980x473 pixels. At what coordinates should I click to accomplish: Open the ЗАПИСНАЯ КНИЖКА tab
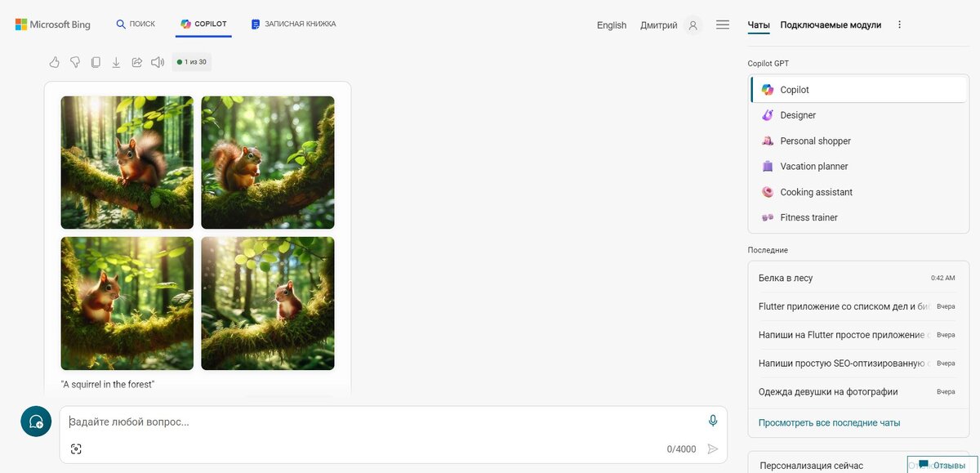click(x=293, y=25)
